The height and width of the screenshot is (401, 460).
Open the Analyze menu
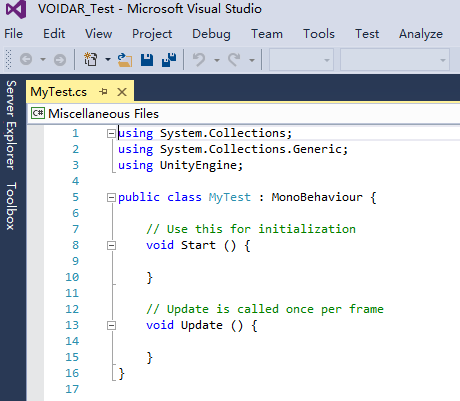[x=421, y=34]
